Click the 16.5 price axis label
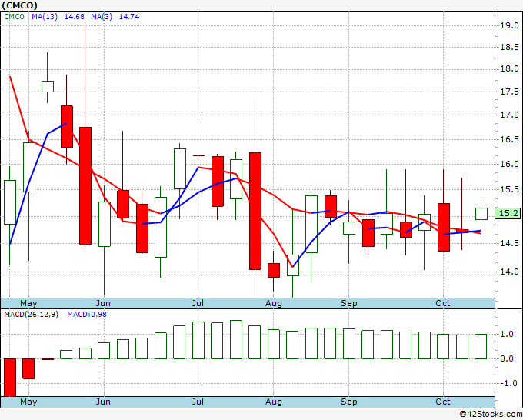Image resolution: width=523 pixels, height=420 pixels. point(509,139)
